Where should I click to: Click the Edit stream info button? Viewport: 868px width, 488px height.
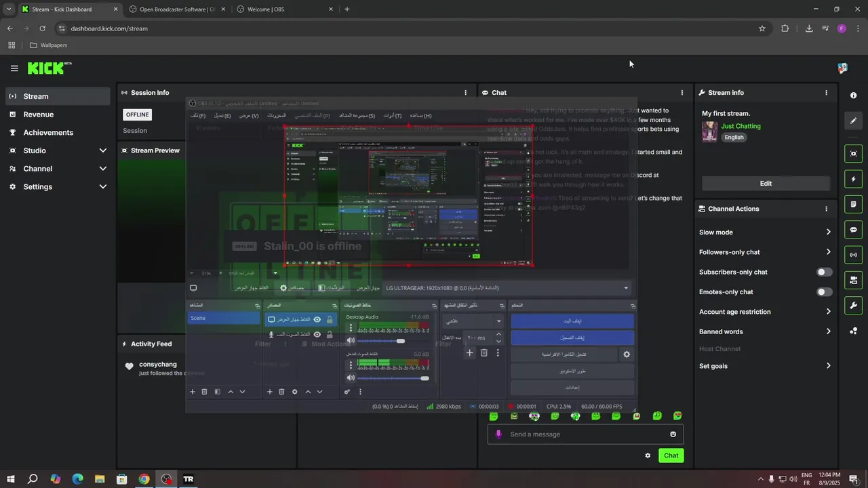(766, 184)
